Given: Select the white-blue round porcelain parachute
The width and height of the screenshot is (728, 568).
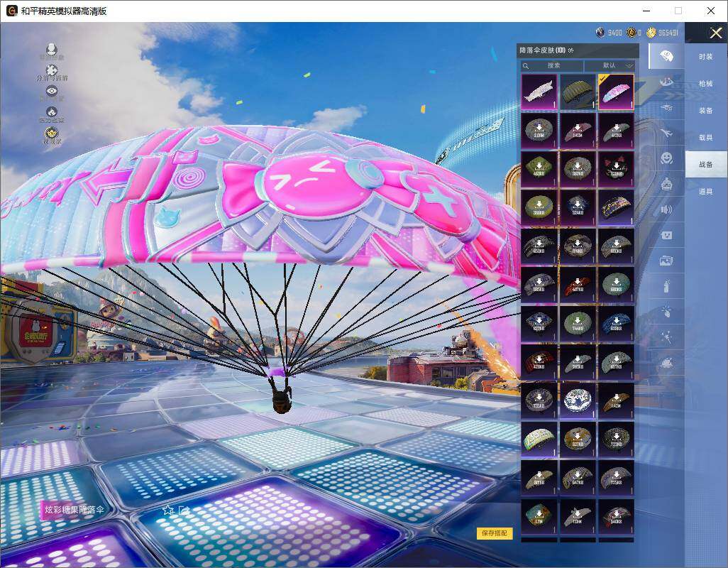Looking at the screenshot, I should tap(578, 400).
